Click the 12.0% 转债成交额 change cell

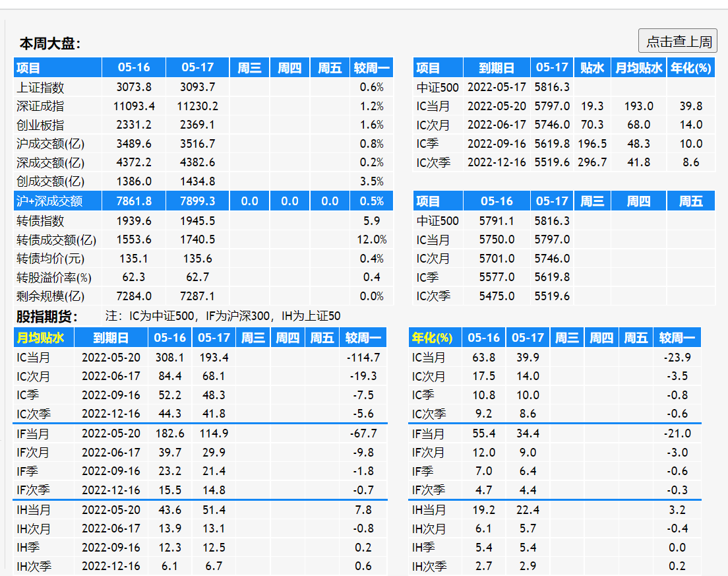coord(371,240)
